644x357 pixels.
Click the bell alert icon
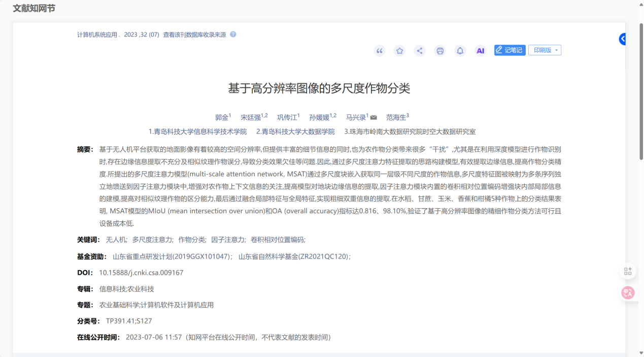[x=460, y=51]
